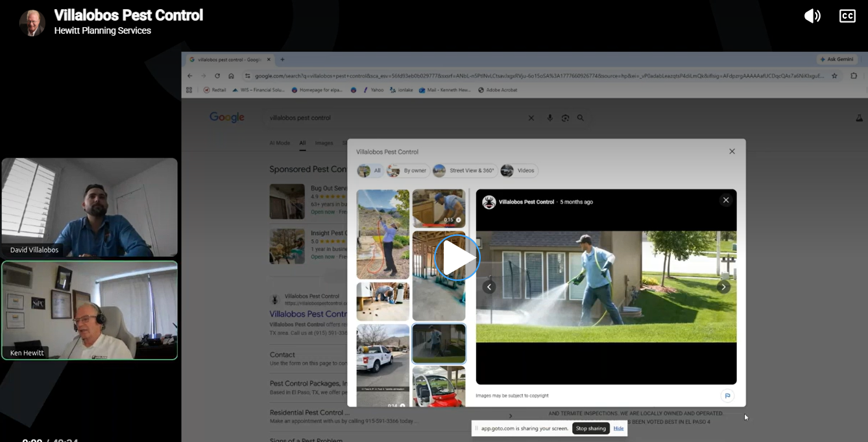Play the recording with the large circular play button
The height and width of the screenshot is (442, 868).
457,258
